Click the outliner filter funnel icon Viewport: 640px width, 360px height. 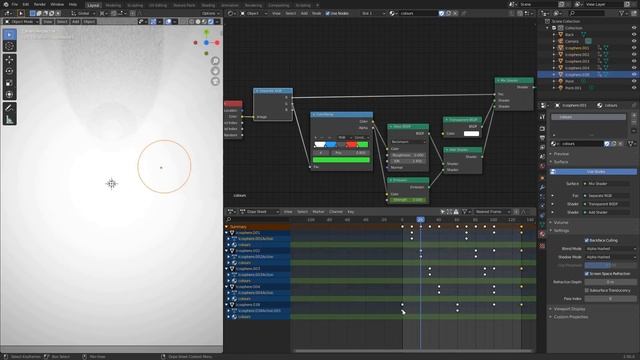point(622,13)
